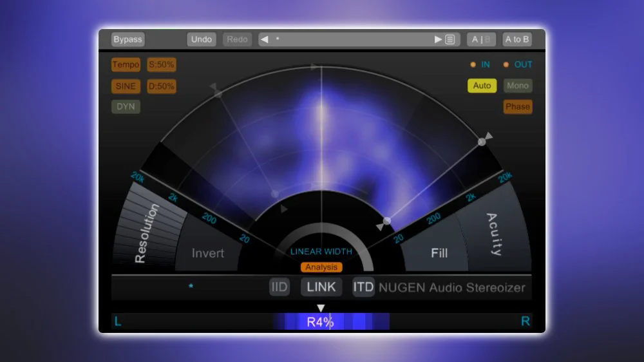
Task: Click the LINK button between IID and ITD
Action: coord(321,287)
